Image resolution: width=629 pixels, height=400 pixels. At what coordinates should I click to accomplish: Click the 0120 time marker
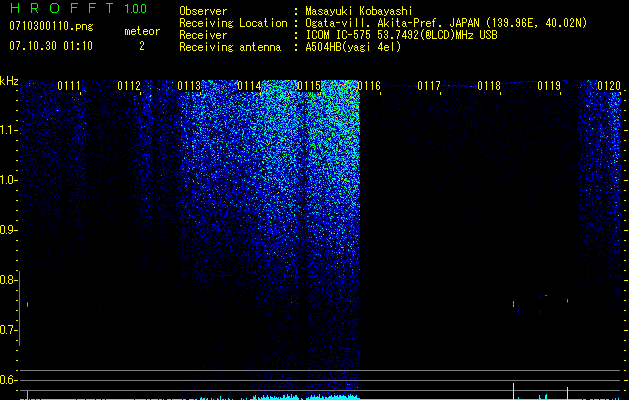point(609,86)
